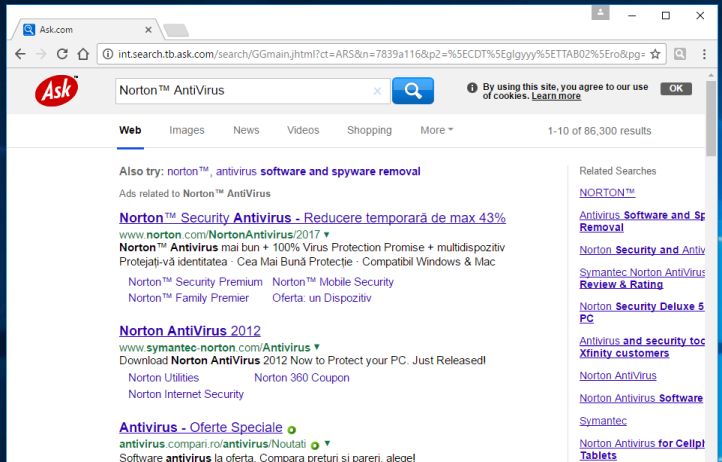Try 'antivirus software and spyware removal' suggestion

(318, 171)
